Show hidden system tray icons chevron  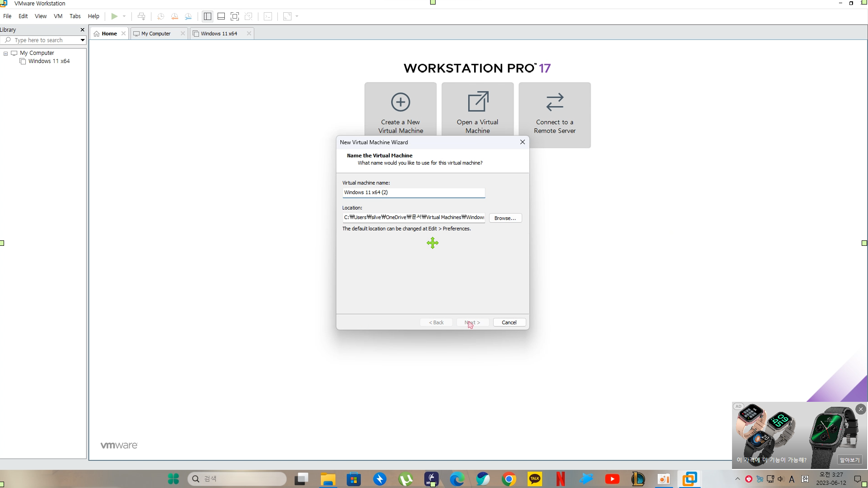737,479
